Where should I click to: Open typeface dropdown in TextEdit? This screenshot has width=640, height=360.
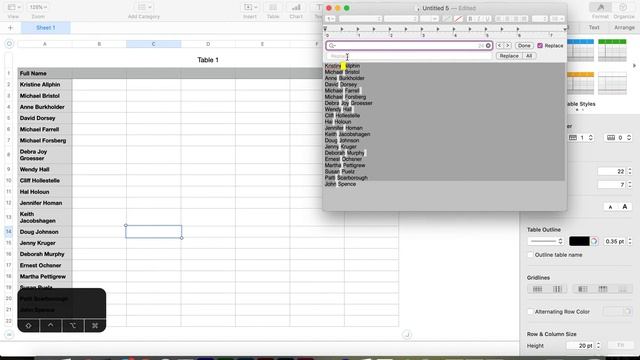tap(401, 19)
